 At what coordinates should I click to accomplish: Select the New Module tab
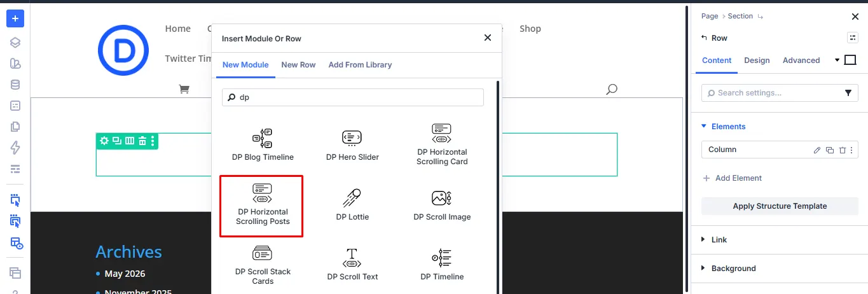tap(245, 65)
